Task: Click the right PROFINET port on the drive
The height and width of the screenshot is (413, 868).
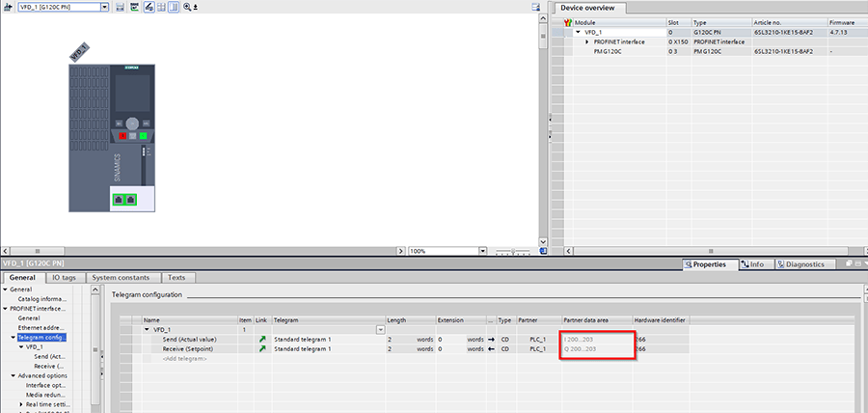Action: pyautogui.click(x=131, y=200)
